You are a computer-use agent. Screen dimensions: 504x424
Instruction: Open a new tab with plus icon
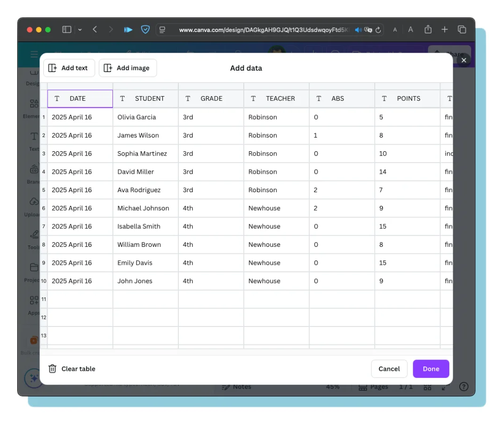coord(445,30)
